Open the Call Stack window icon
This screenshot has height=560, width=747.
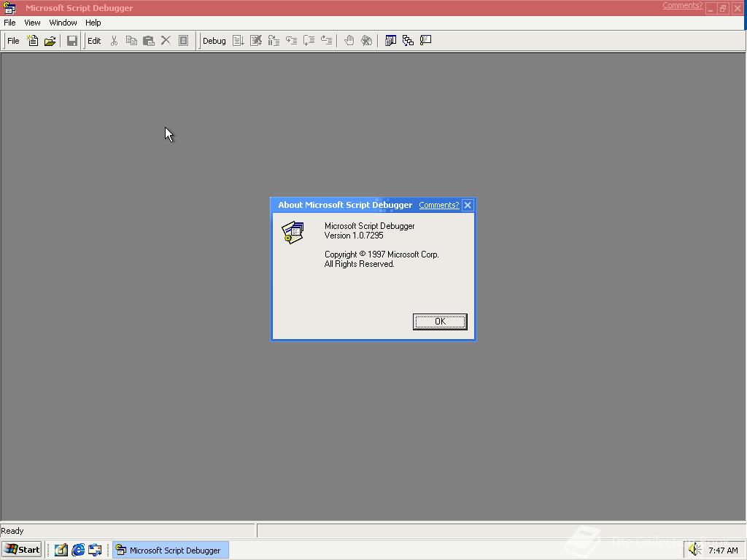point(408,41)
